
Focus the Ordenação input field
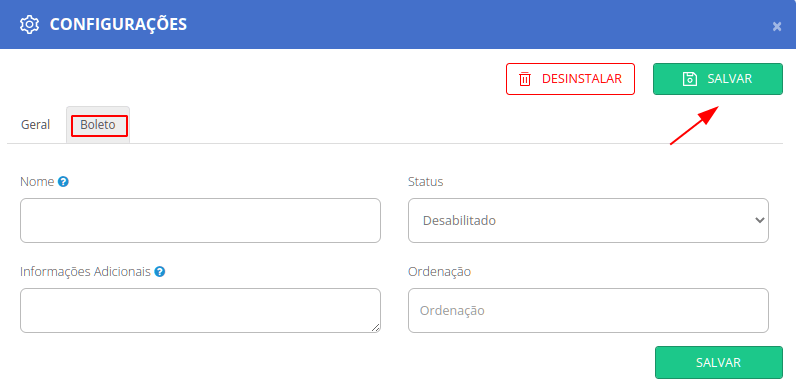(588, 311)
